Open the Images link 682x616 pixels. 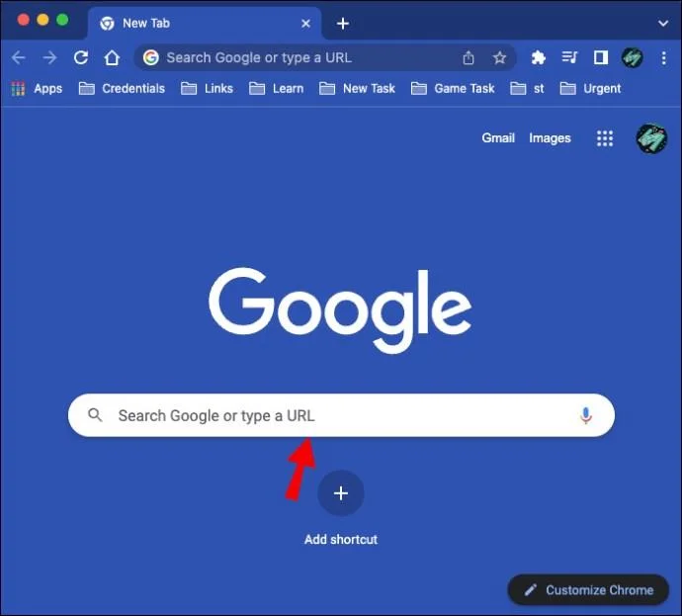(x=550, y=138)
